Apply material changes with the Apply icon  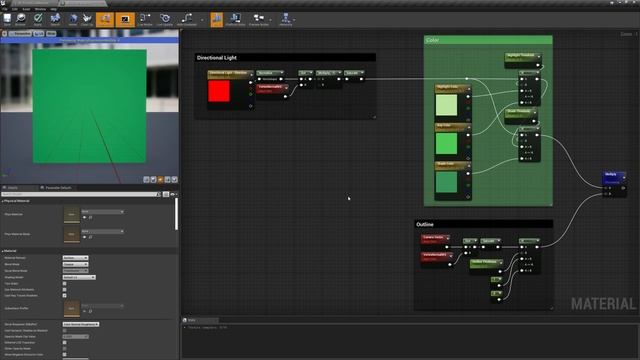click(x=38, y=19)
